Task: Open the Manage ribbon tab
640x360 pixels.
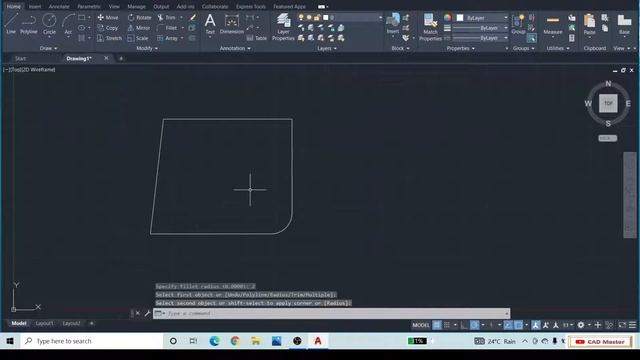Action: pos(136,7)
